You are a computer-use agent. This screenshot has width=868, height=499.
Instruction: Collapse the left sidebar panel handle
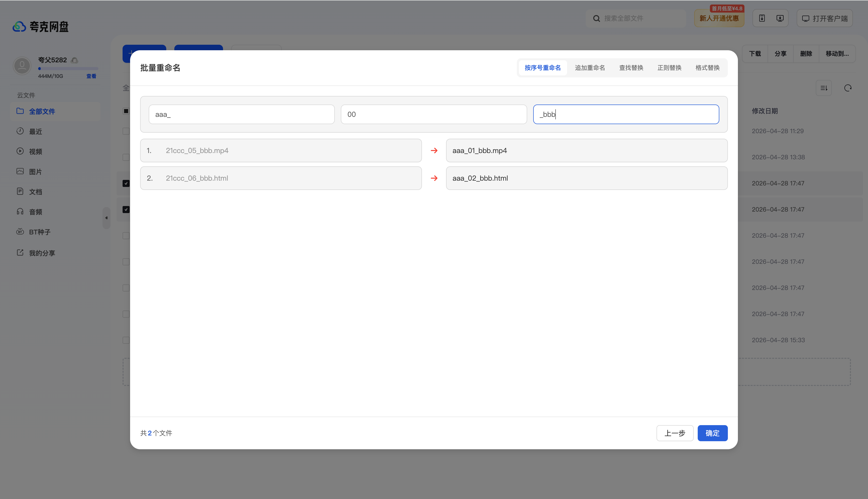pos(106,218)
